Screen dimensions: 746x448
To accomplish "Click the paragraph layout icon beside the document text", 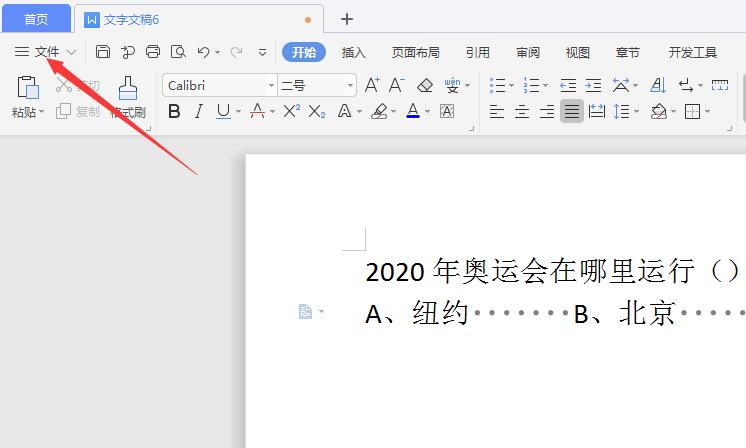I will coord(305,312).
